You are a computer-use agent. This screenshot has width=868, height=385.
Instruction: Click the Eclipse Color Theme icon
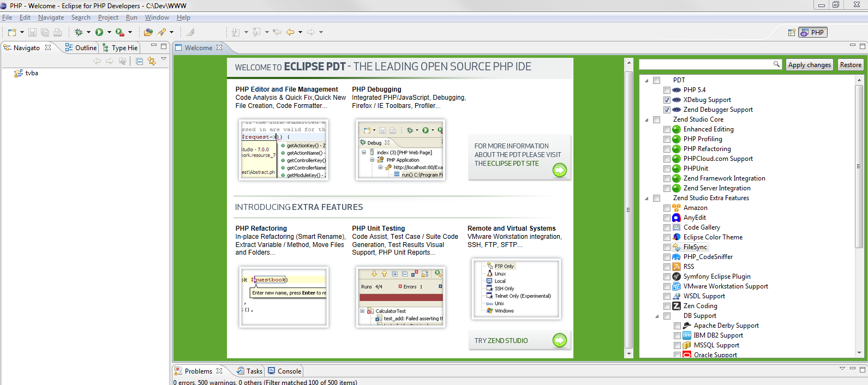(x=677, y=237)
